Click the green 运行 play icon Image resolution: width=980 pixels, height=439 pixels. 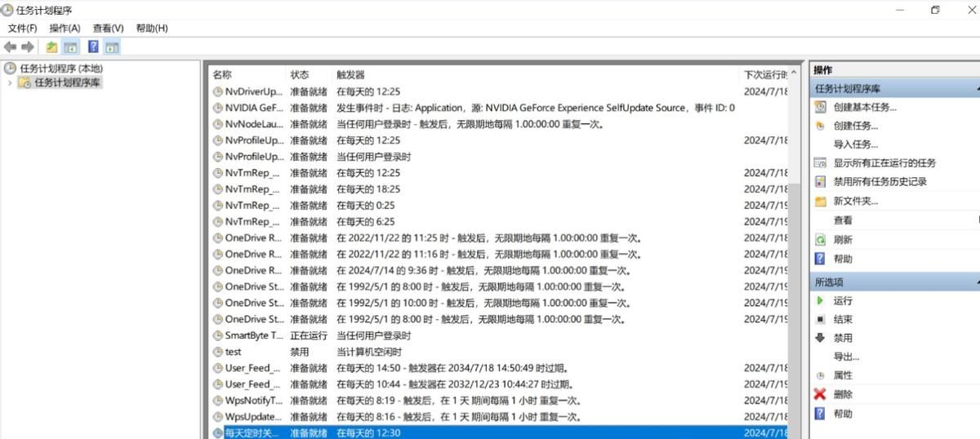pos(821,300)
